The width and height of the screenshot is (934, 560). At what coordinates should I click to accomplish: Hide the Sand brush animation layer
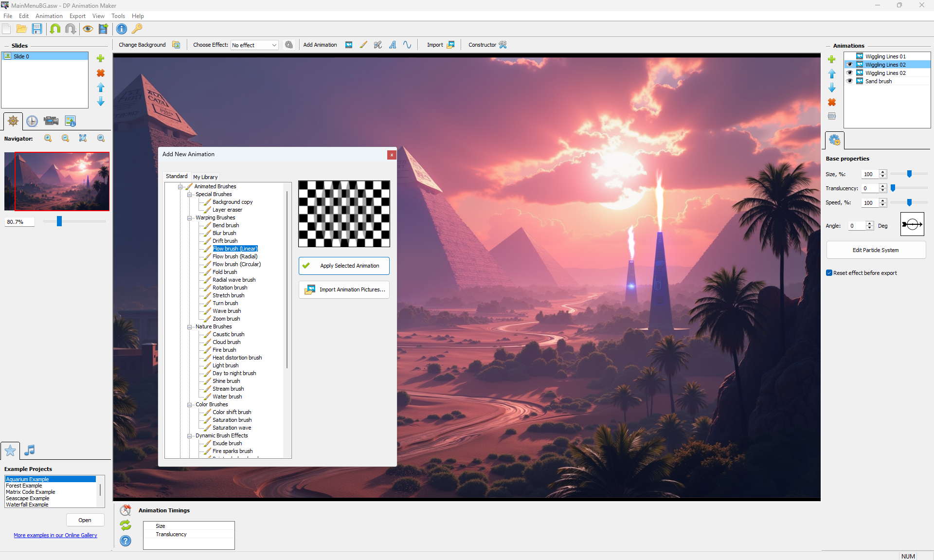[850, 81]
